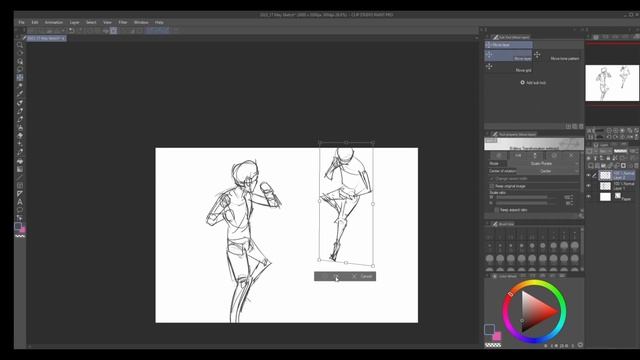This screenshot has width=640, height=360.
Task: Click the X cancel icon in Tool property
Action: 571,156
